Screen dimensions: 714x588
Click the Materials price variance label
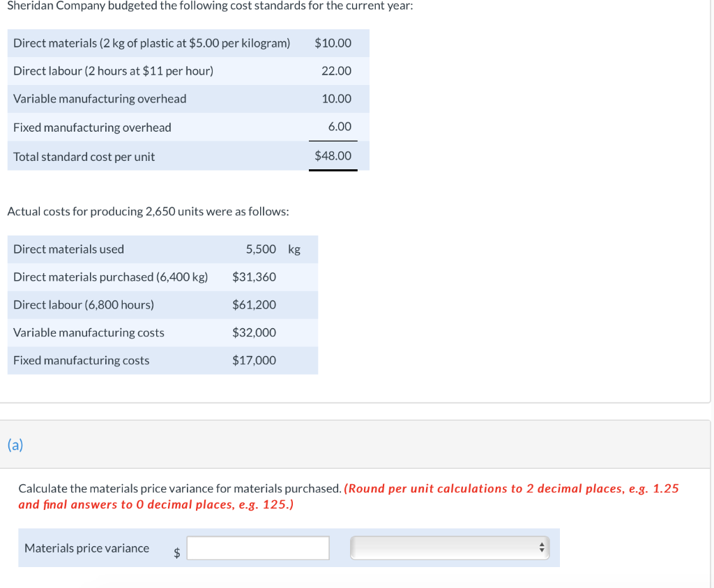(x=86, y=548)
